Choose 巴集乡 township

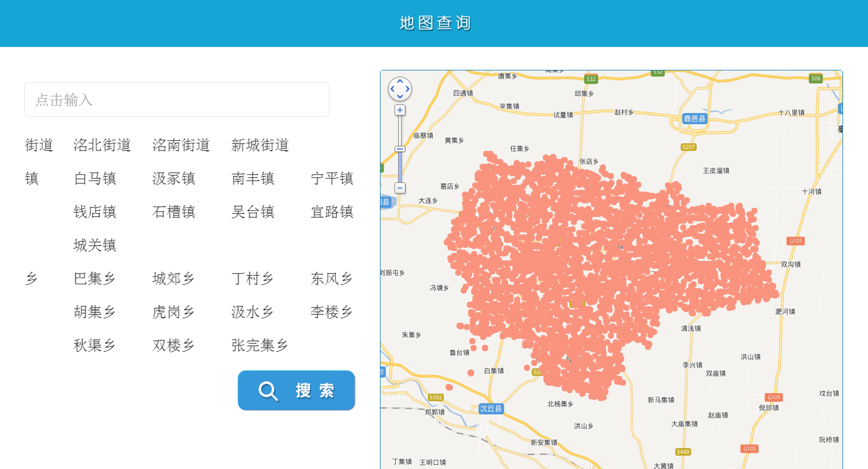[x=95, y=279]
